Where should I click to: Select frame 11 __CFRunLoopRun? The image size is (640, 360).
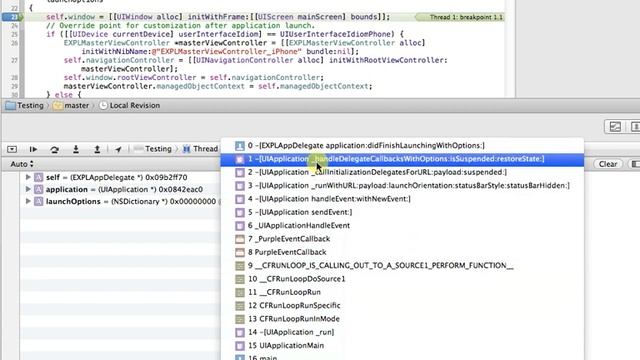point(402,292)
